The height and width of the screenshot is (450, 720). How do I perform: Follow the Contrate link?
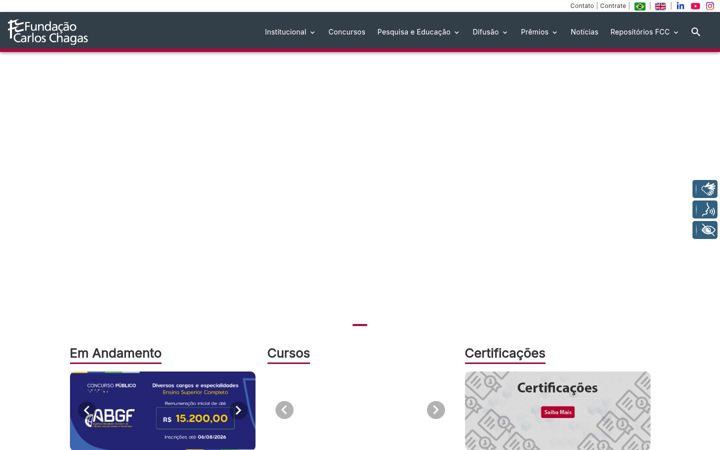pyautogui.click(x=613, y=6)
